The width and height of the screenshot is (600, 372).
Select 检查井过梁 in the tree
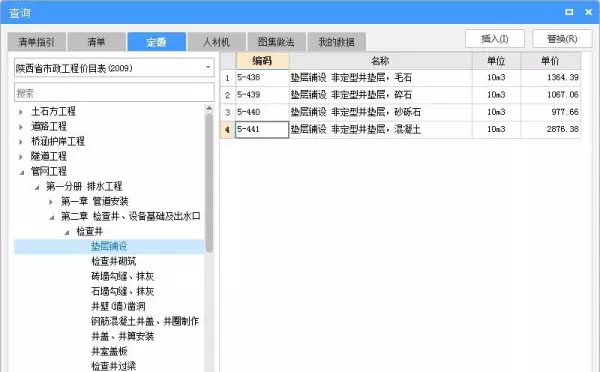point(114,366)
